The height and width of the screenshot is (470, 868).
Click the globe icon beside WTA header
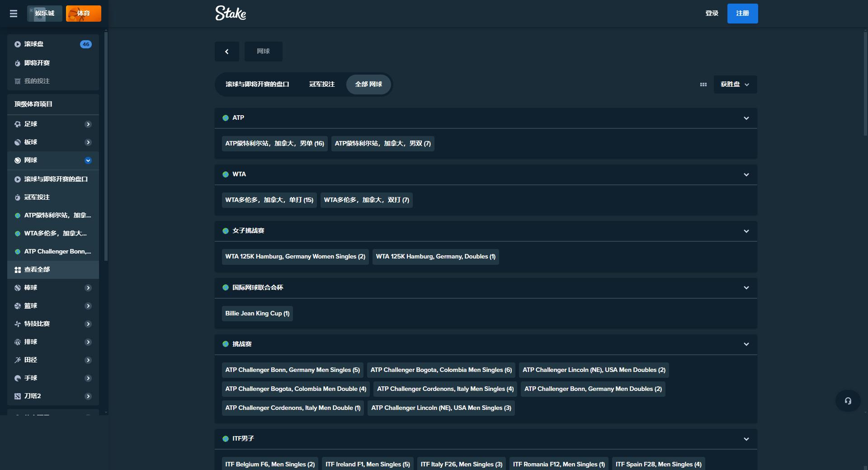[x=226, y=174]
